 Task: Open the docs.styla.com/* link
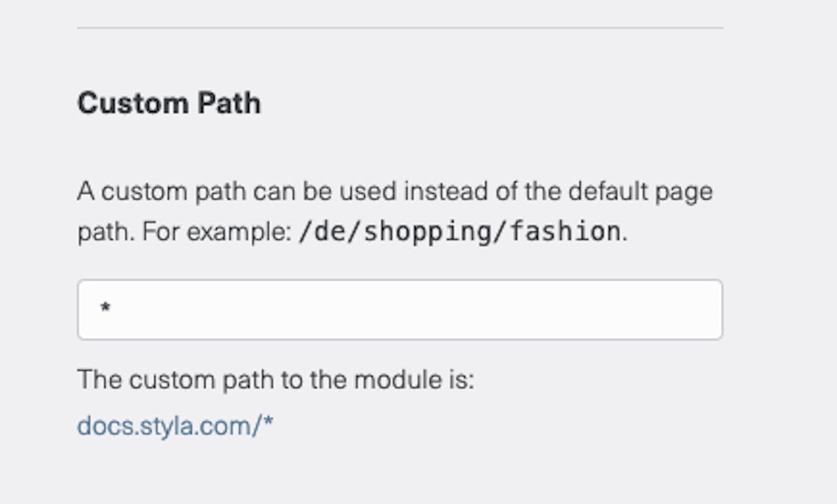point(175,426)
